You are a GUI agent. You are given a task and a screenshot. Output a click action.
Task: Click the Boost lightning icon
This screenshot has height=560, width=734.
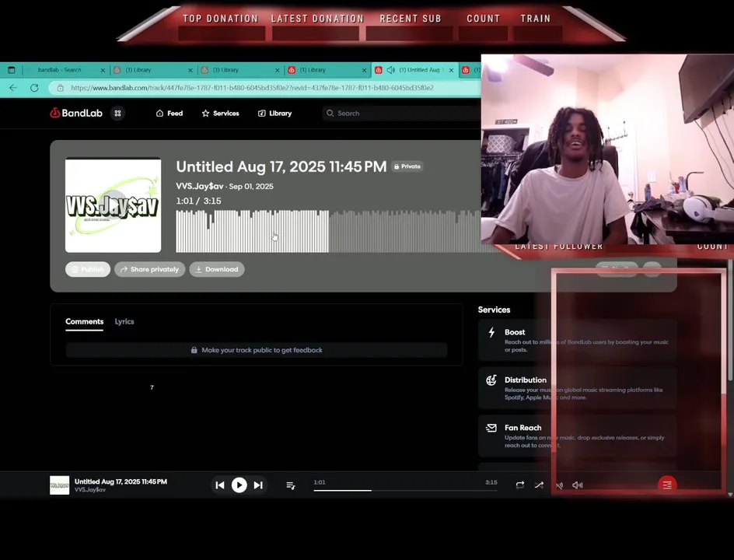[x=491, y=332]
